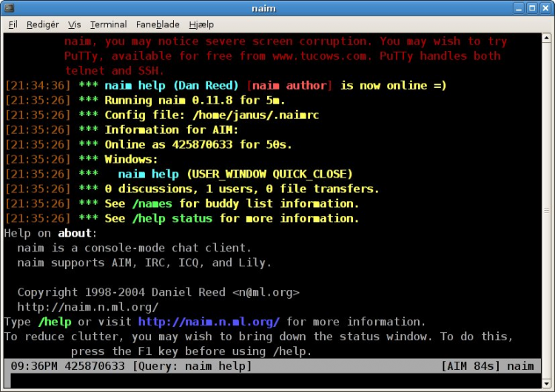Viewport: 555px width, 392px height.
Task: Click the '[naim author]' red tag
Action: pyautogui.click(x=289, y=85)
